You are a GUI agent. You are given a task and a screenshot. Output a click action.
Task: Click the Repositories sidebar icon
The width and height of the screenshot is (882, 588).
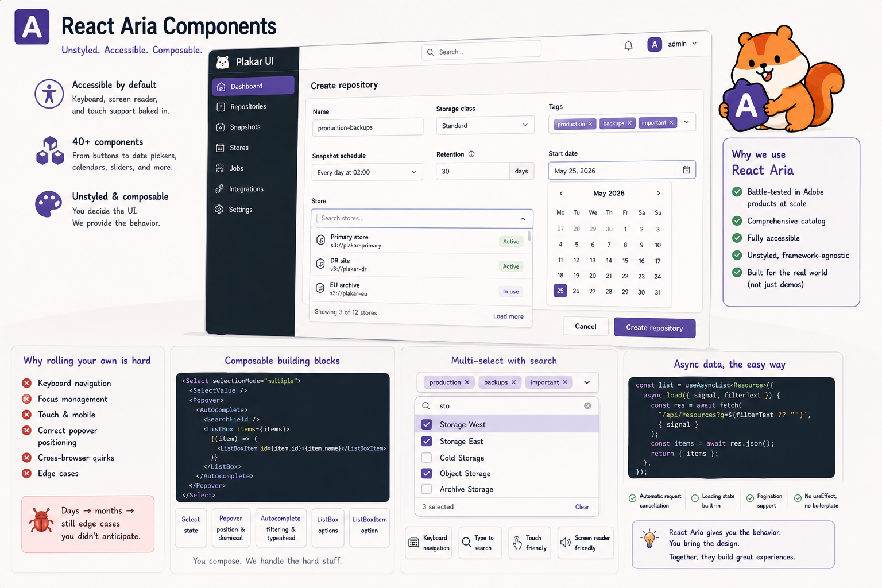(220, 107)
